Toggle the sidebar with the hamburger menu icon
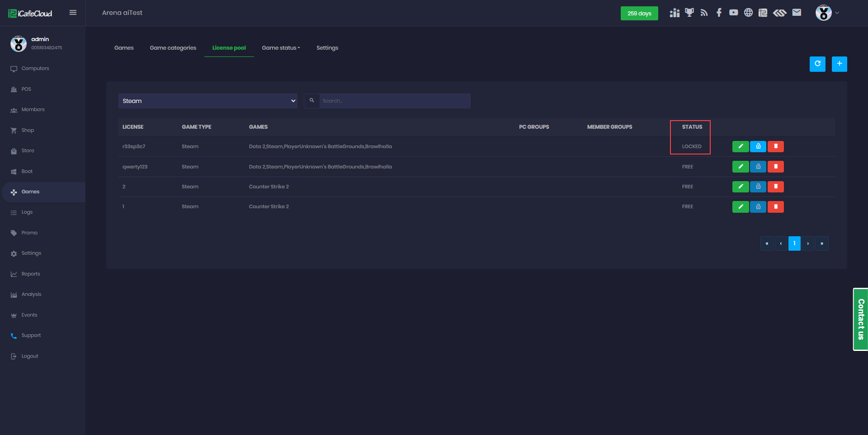868x435 pixels. pyautogui.click(x=73, y=13)
